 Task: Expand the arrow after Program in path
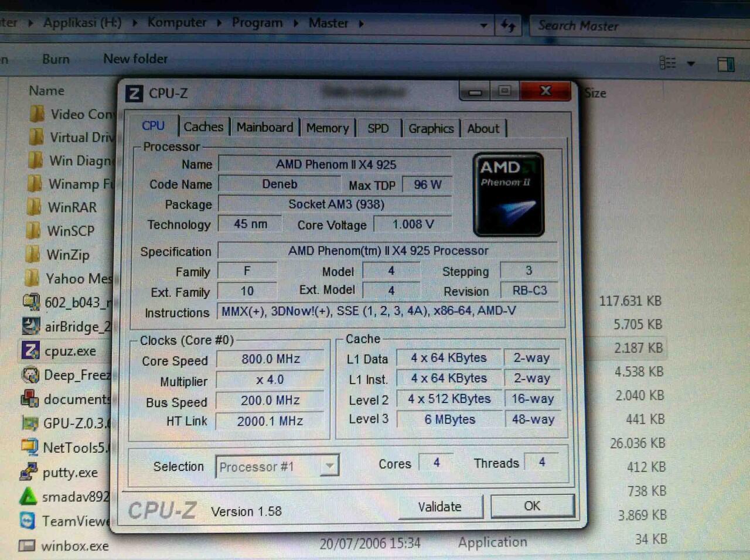(x=296, y=23)
